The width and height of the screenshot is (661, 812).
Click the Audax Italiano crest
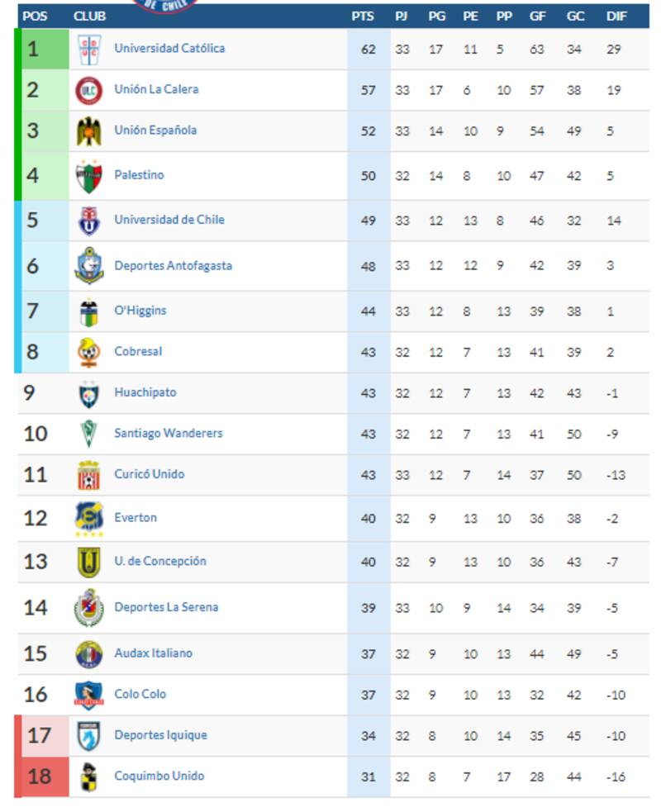89,653
